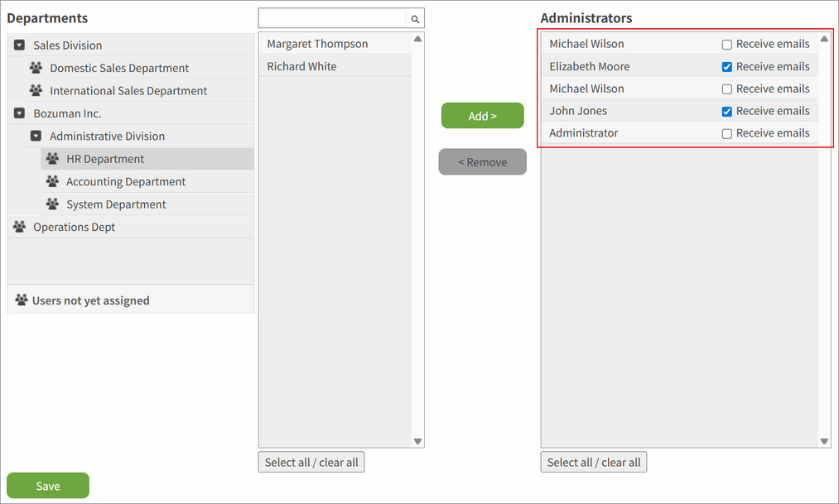
Task: Click the group icon beside International Sales Department
Action: pyautogui.click(x=36, y=90)
